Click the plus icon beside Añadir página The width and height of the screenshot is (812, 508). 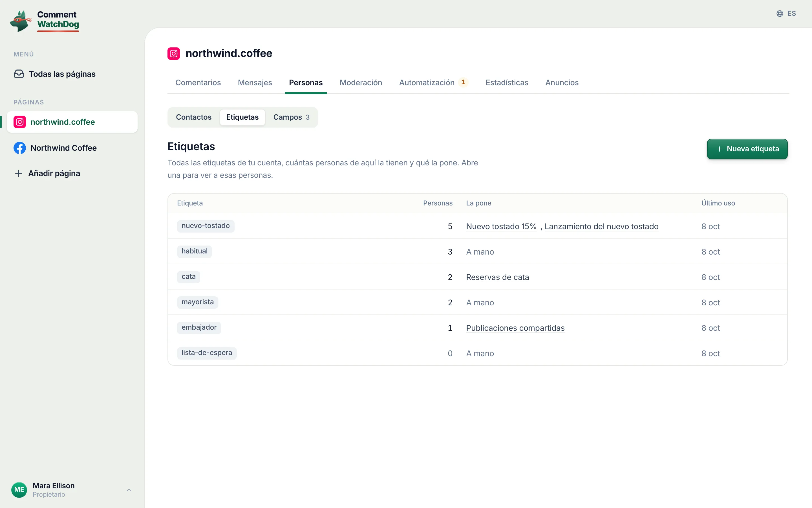[18, 173]
